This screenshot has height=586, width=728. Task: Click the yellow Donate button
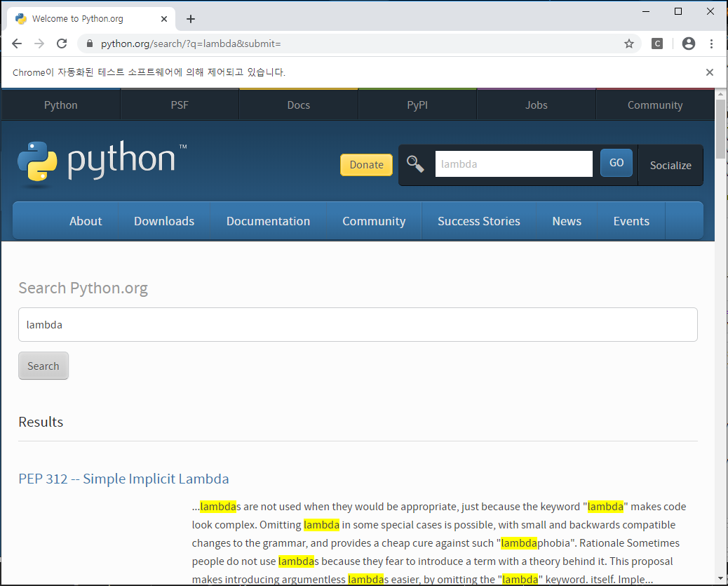[366, 165]
